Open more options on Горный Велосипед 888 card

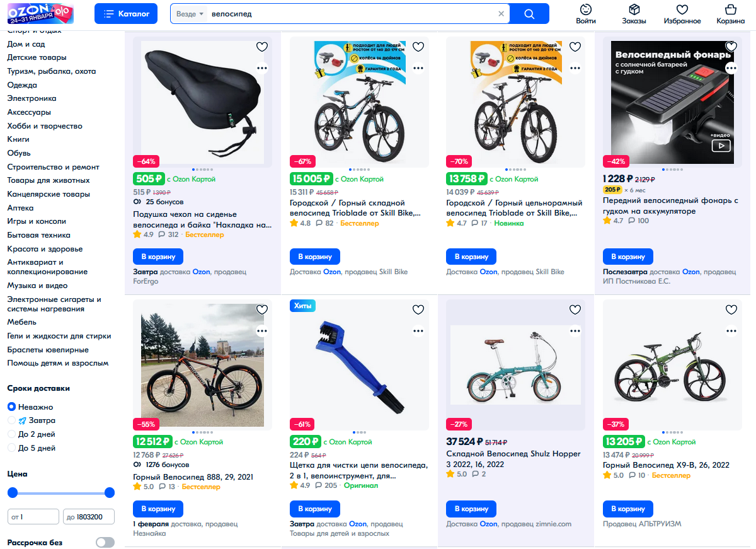point(262,330)
